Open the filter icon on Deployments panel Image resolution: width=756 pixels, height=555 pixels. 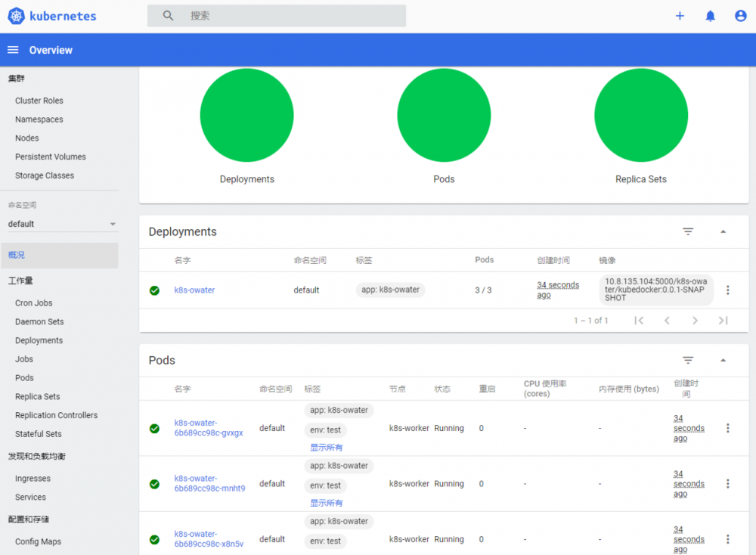[688, 231]
